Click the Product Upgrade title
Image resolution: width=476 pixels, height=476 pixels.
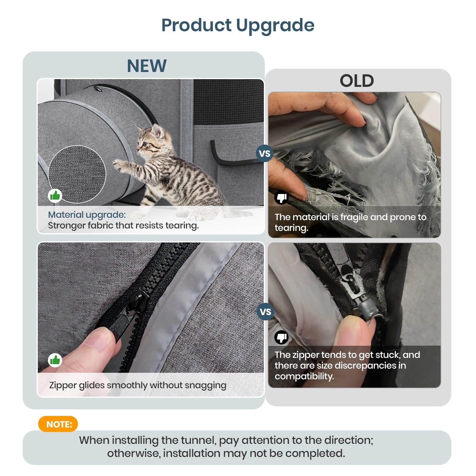(x=238, y=26)
